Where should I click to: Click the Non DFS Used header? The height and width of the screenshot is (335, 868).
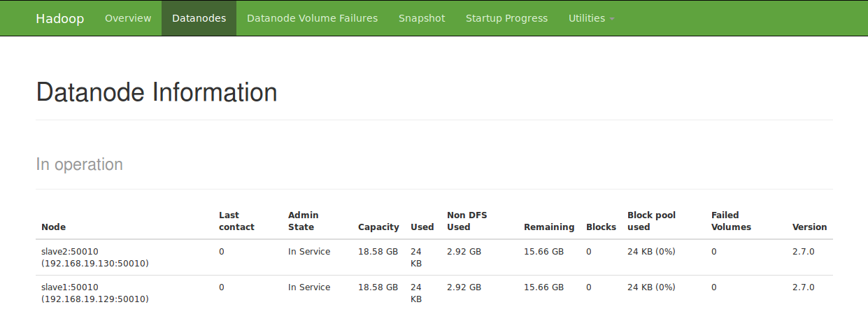[466, 221]
